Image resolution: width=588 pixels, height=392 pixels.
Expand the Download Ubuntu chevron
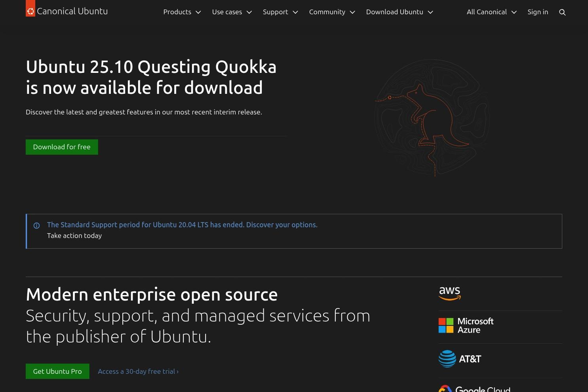[430, 12]
